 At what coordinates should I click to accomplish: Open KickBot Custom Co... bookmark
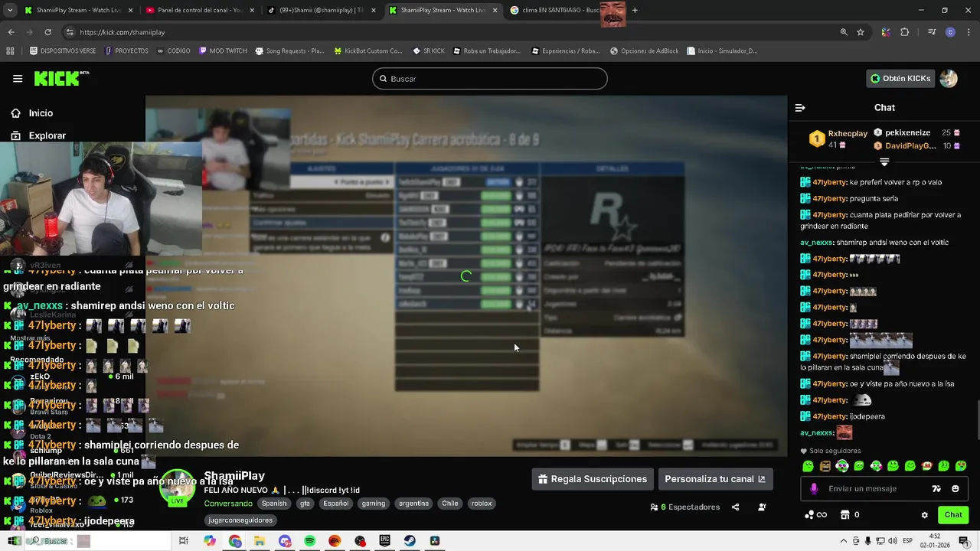(368, 51)
